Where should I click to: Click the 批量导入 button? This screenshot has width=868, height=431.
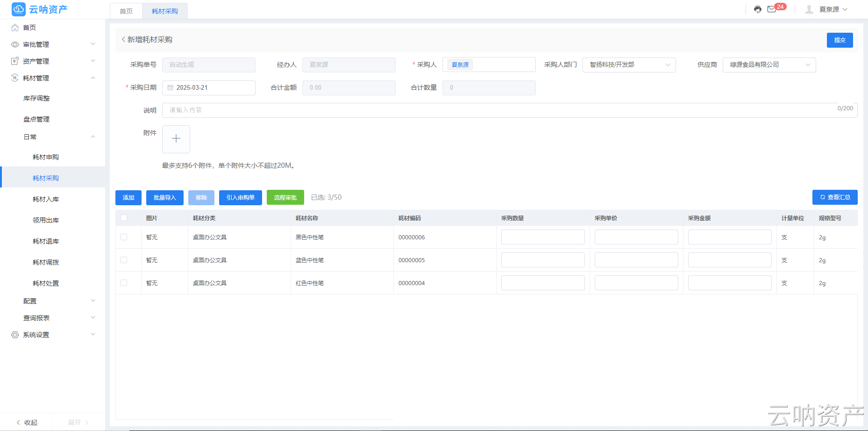click(164, 198)
